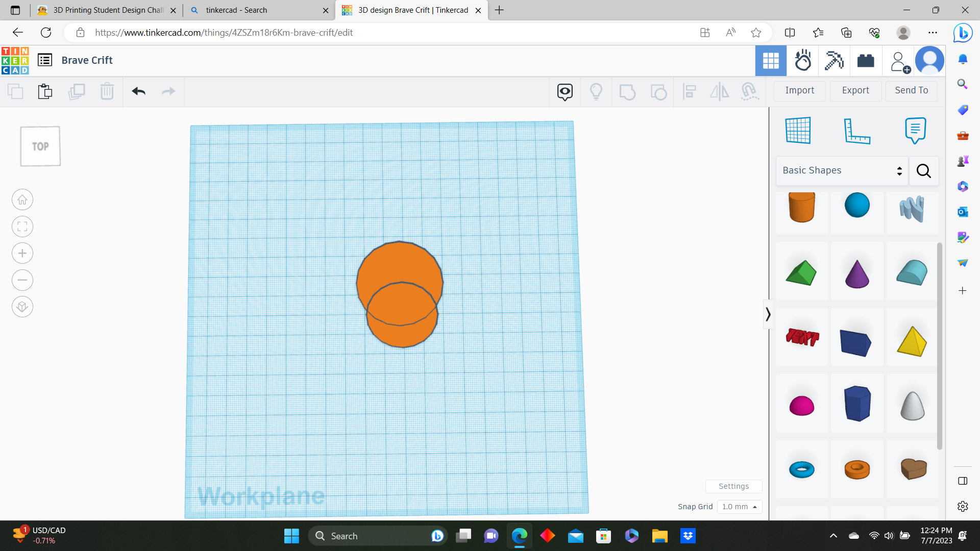Open the Basic Shapes dropdown
Screen dimensions: 980x551
(x=842, y=170)
